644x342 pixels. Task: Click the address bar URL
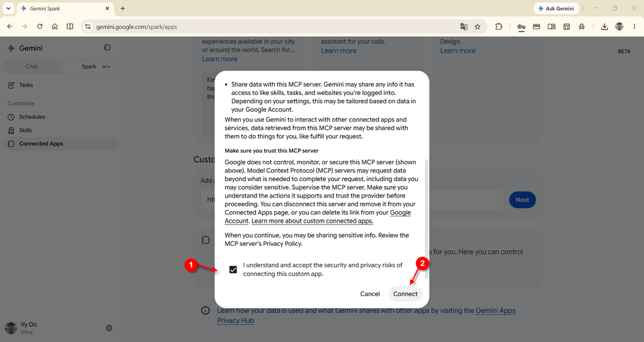click(x=136, y=26)
